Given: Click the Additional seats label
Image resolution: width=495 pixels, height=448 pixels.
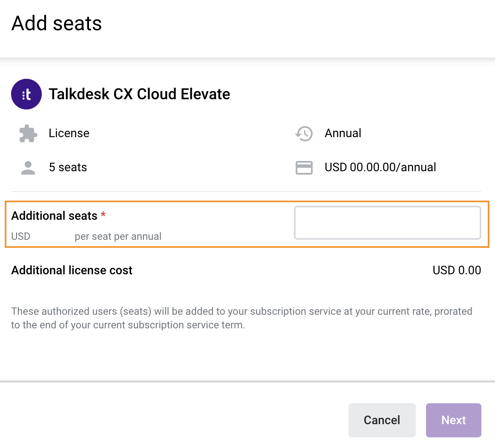Looking at the screenshot, I should coord(54,216).
